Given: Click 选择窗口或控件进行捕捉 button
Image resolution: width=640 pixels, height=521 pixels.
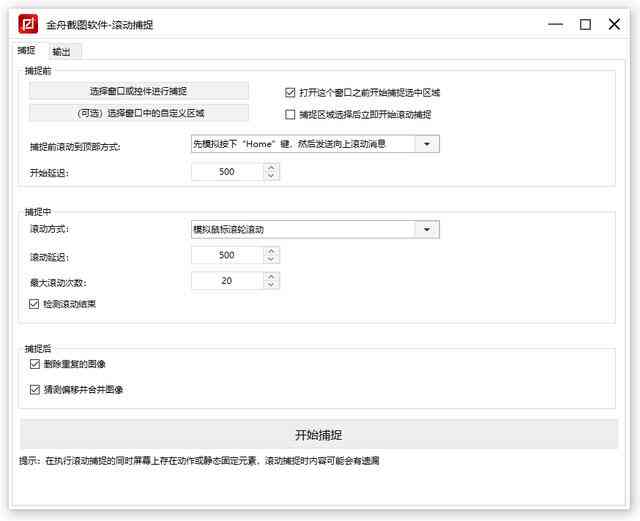Looking at the screenshot, I should pyautogui.click(x=139, y=91).
